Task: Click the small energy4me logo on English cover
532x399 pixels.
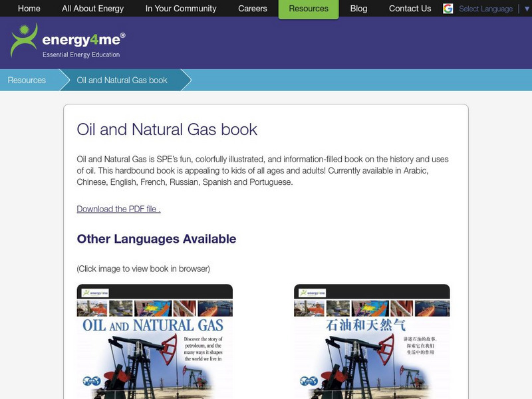Action: tap(95, 293)
